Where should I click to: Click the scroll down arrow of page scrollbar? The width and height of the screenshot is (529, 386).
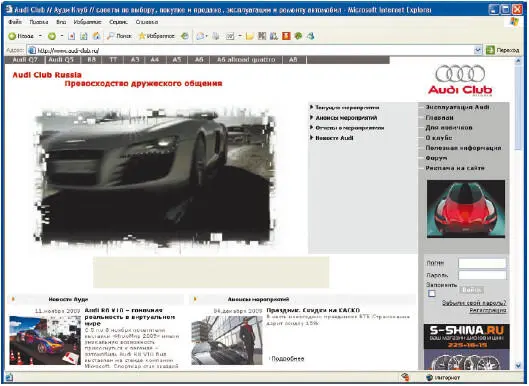click(518, 366)
